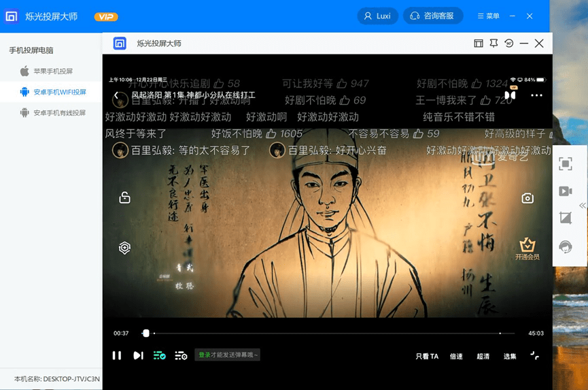
Task: Take a video snapshot with camera icon
Action: [528, 198]
